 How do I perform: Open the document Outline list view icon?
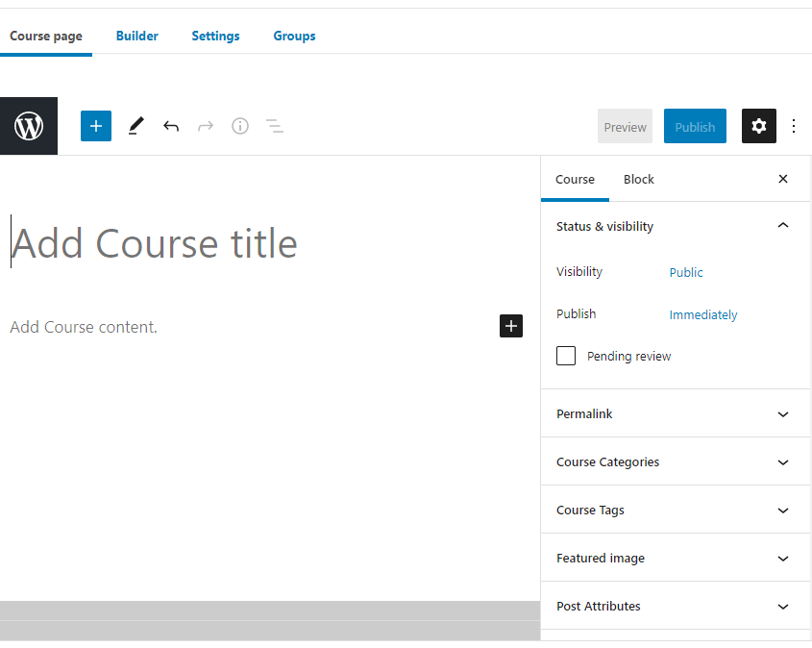(275, 126)
